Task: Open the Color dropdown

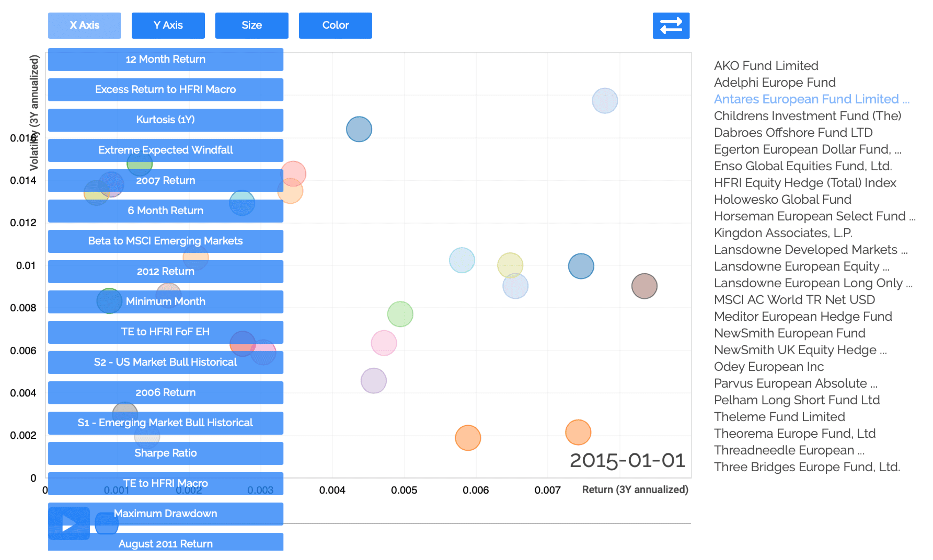Action: click(335, 25)
